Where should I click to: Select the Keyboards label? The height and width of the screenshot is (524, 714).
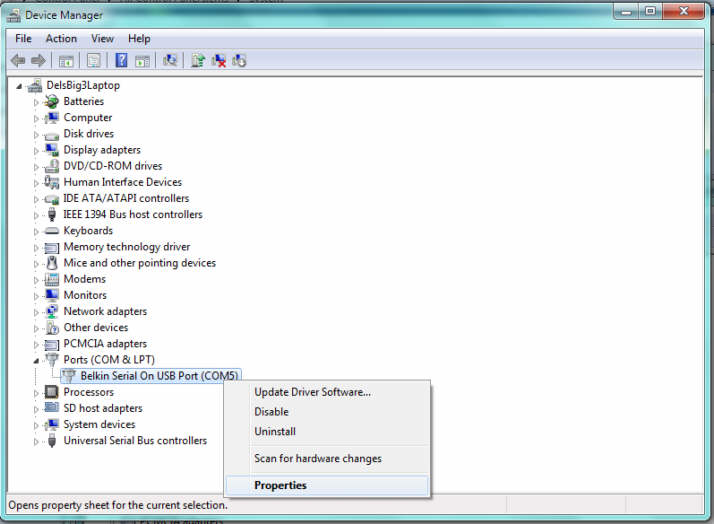click(88, 230)
